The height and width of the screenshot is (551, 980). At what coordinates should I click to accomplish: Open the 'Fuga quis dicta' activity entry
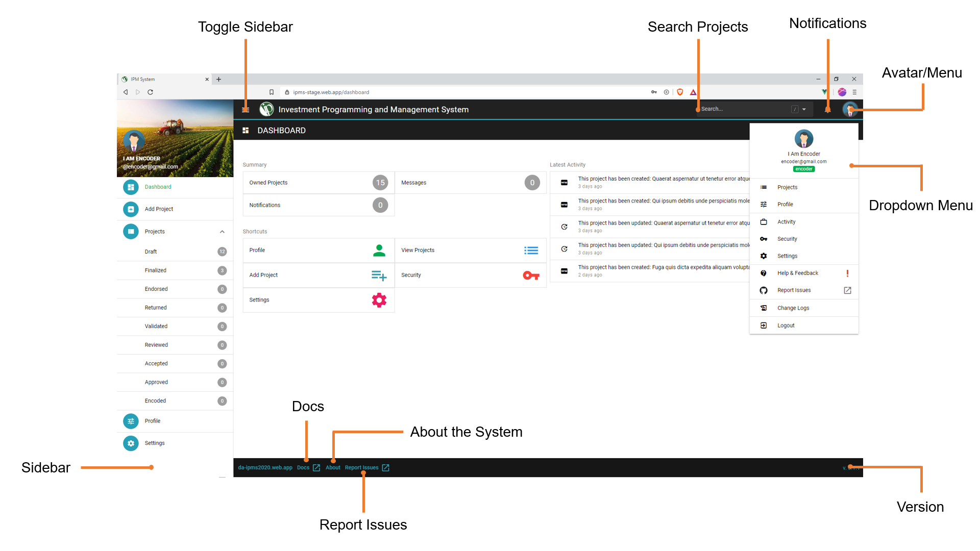pyautogui.click(x=651, y=271)
